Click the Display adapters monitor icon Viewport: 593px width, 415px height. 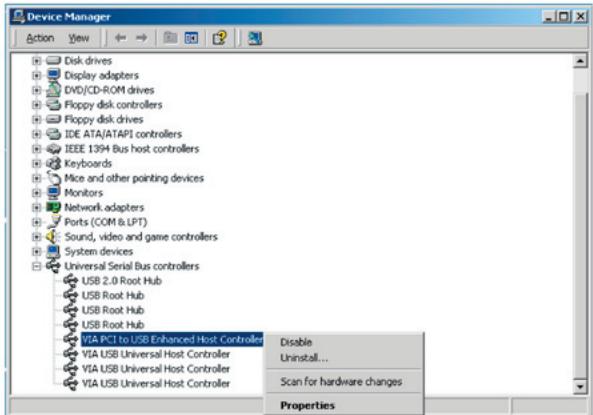[53, 75]
